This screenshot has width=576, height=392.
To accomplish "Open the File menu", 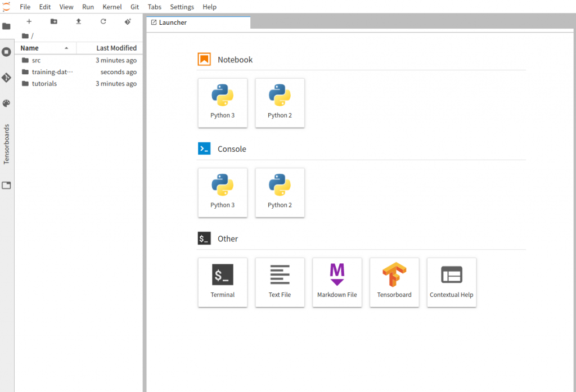I will point(25,7).
